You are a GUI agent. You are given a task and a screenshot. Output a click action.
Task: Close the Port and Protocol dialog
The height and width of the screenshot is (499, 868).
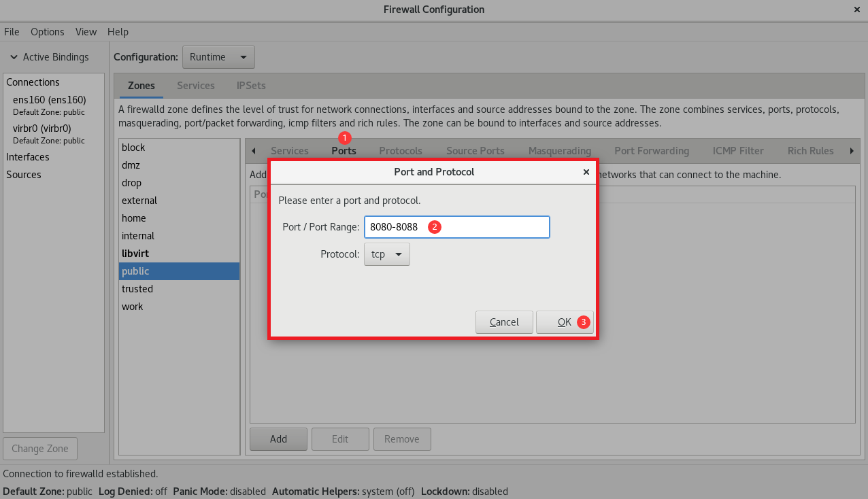(586, 172)
